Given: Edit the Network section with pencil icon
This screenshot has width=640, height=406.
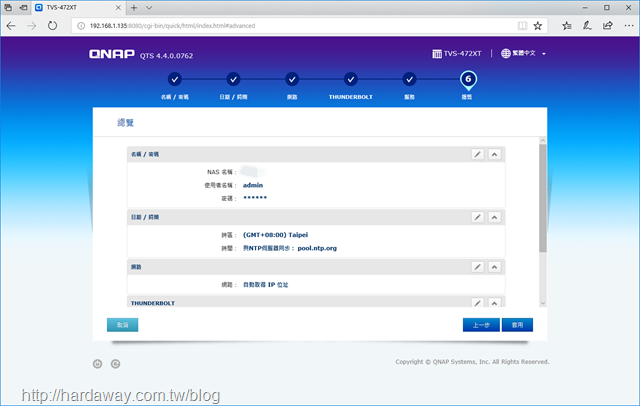Looking at the screenshot, I should click(478, 267).
